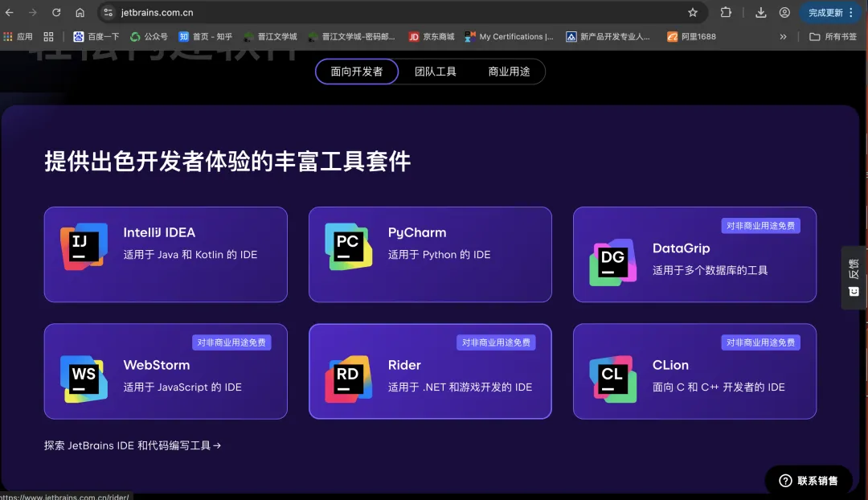This screenshot has height=500, width=868.
Task: Click the IntelliJ IDEA IJ logo
Action: point(84,247)
